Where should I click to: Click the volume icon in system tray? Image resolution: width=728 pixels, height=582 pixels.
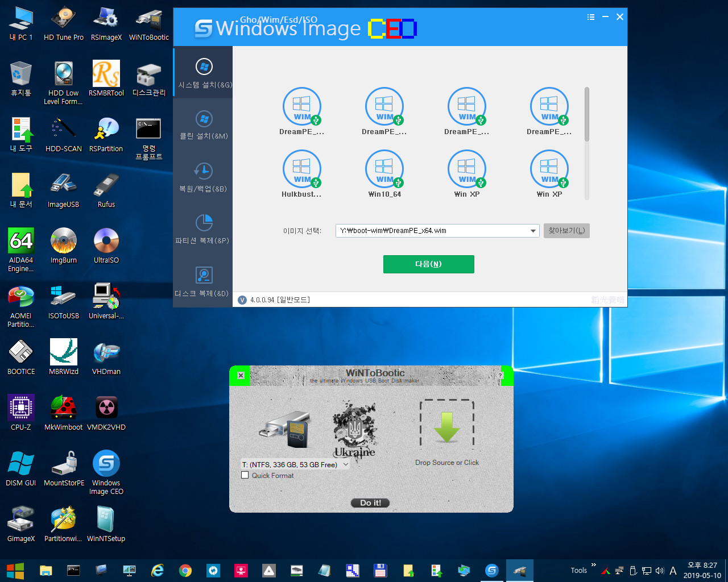pyautogui.click(x=660, y=571)
